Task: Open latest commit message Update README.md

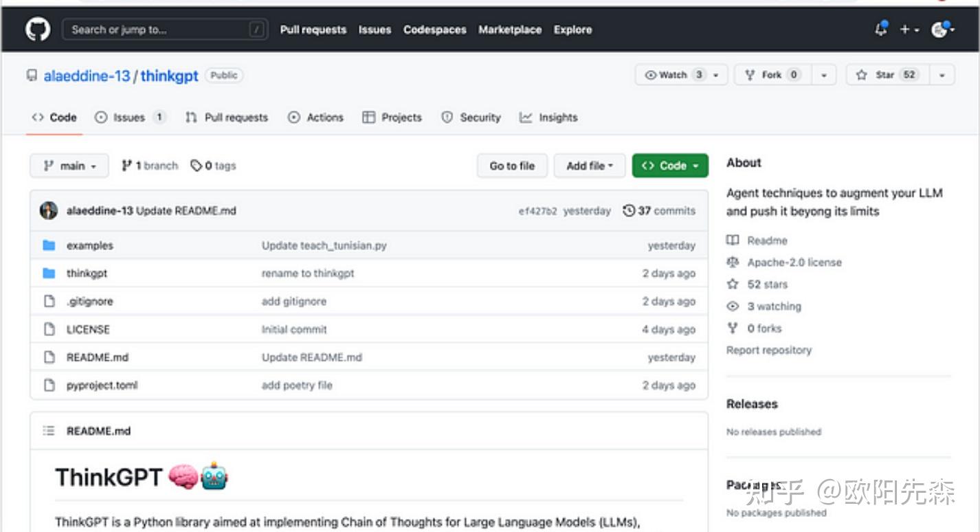Action: click(x=186, y=211)
